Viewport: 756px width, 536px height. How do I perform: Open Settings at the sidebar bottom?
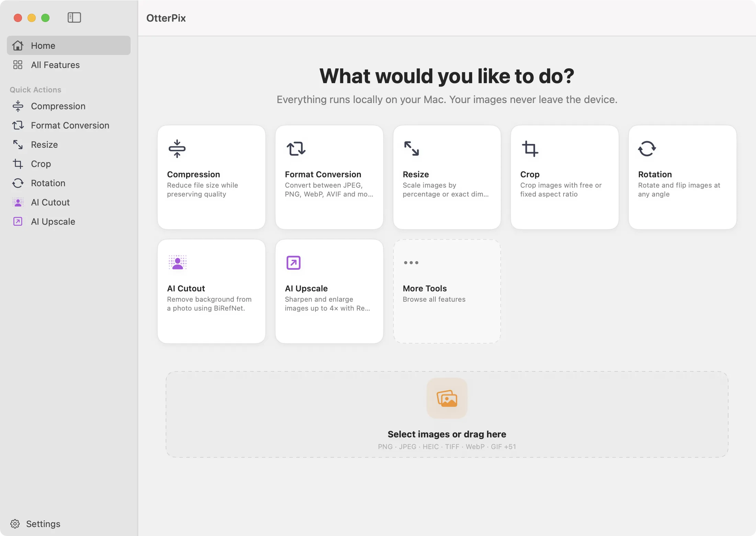(x=35, y=524)
